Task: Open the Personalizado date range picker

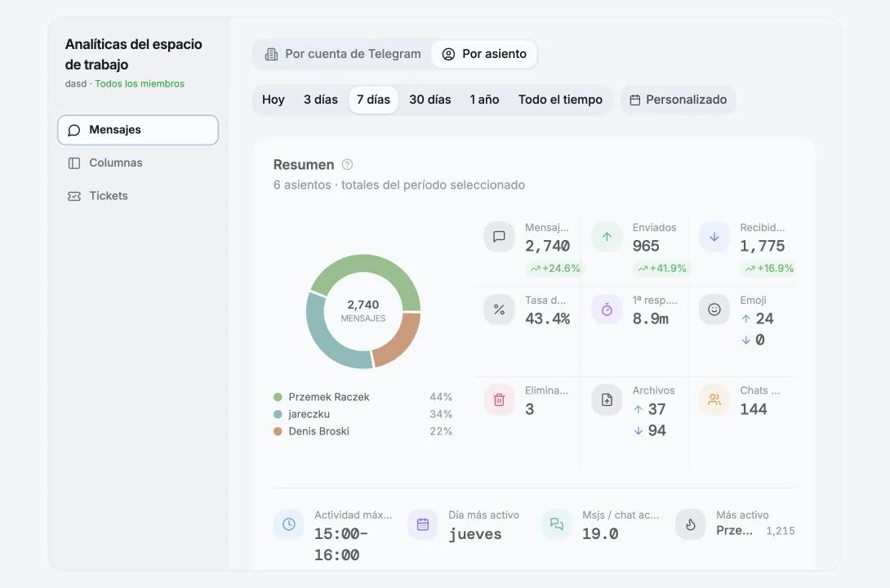Action: pyautogui.click(x=679, y=100)
